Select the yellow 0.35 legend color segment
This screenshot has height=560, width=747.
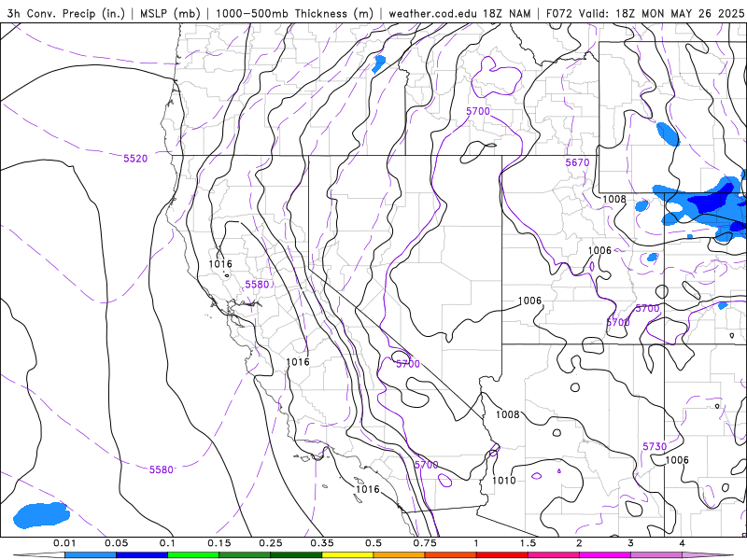pyautogui.click(x=347, y=555)
